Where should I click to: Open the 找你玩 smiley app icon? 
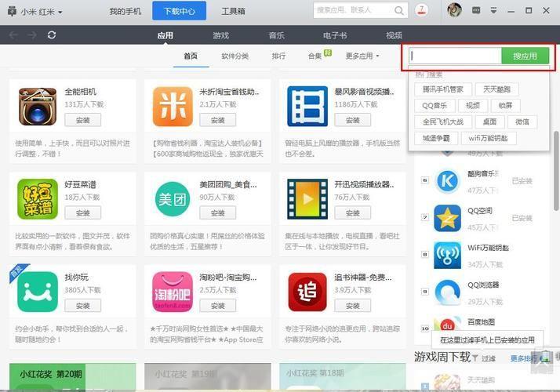tap(38, 292)
